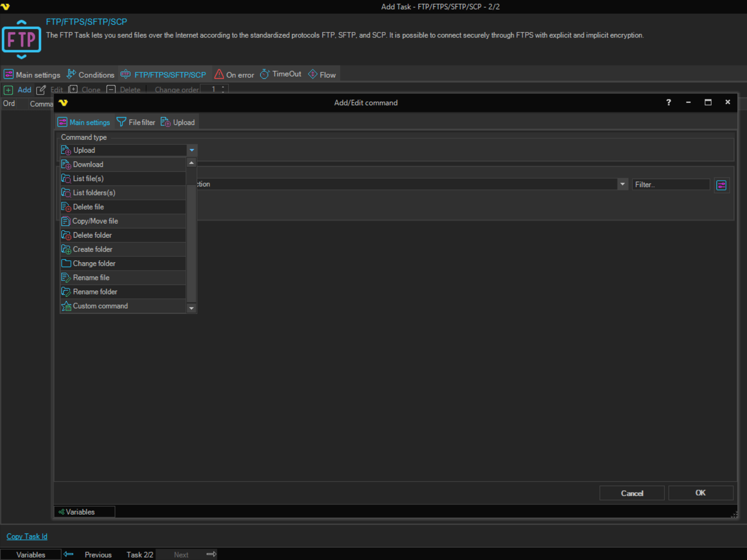747x560 pixels.
Task: Open connection settings icon next to Filter
Action: coord(721,185)
